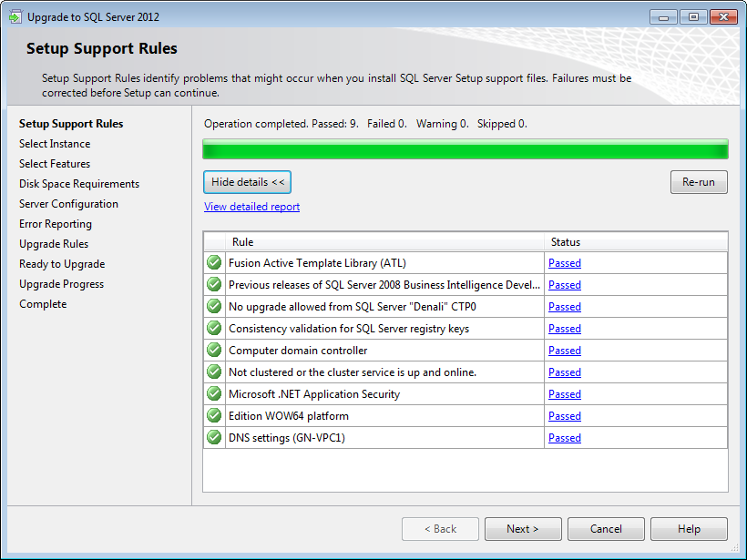Select the Error Reporting step
The height and width of the screenshot is (560, 747).
(56, 224)
